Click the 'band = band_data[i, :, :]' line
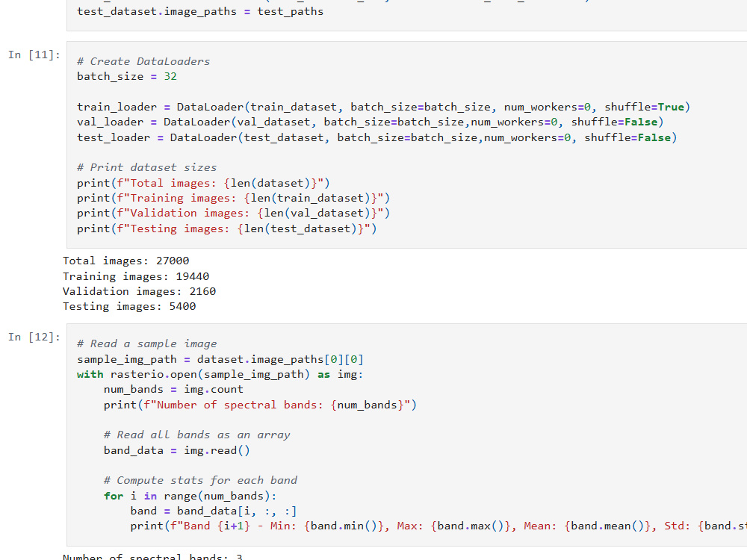This screenshot has height=560, width=747. (214, 511)
